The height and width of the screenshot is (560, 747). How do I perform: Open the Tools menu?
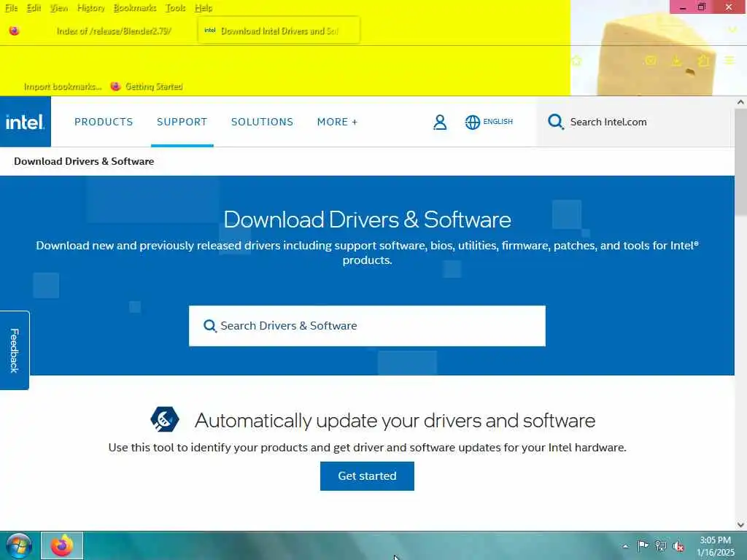[175, 8]
